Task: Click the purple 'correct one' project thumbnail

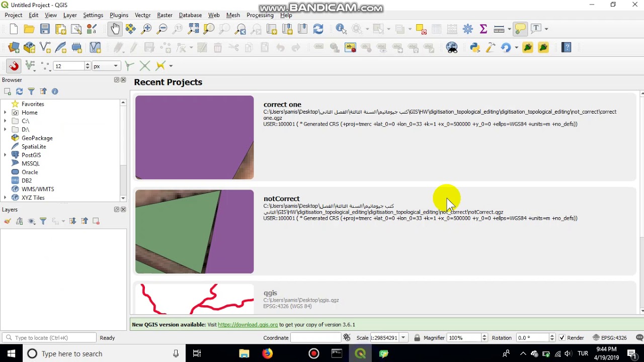Action: (194, 137)
